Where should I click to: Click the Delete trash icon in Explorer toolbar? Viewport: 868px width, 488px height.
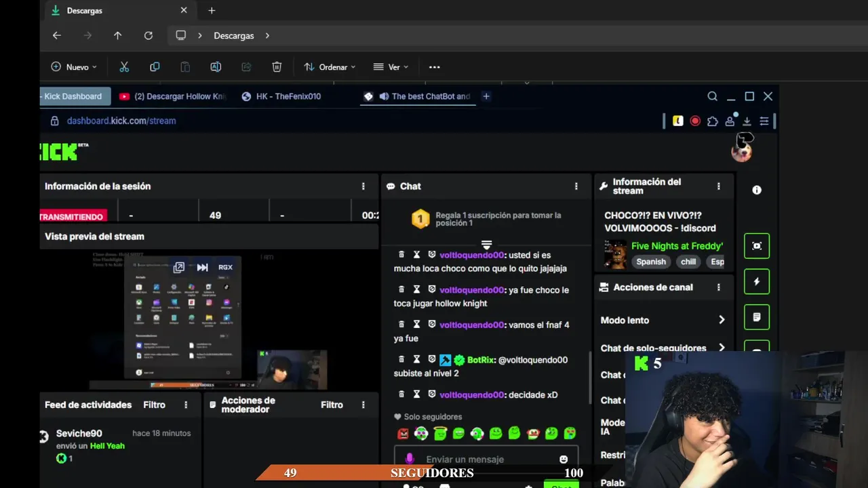277,67
